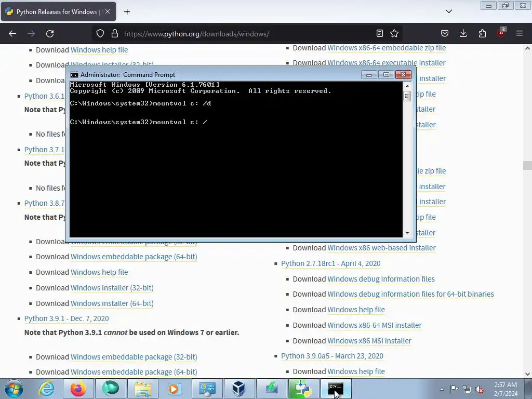Open the Windows Start orb
The height and width of the screenshot is (399, 532).
[14, 389]
